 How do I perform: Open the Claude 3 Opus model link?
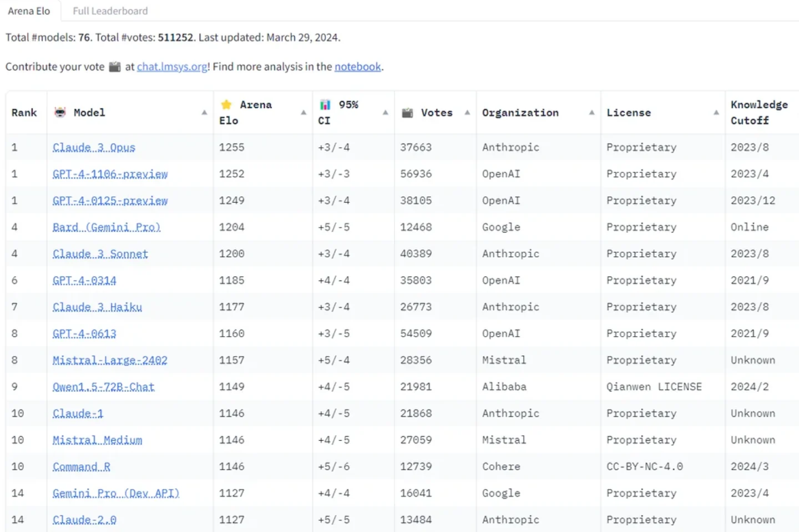coord(94,148)
